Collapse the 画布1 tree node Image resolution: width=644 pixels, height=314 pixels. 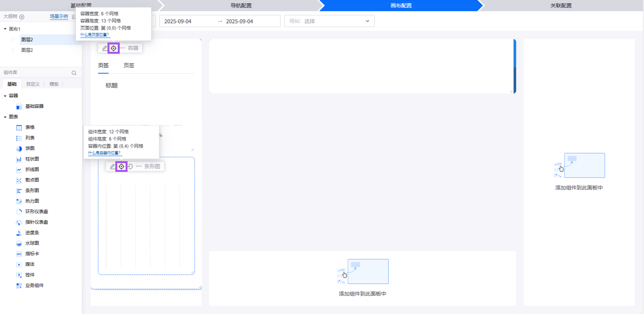pyautogui.click(x=5, y=29)
